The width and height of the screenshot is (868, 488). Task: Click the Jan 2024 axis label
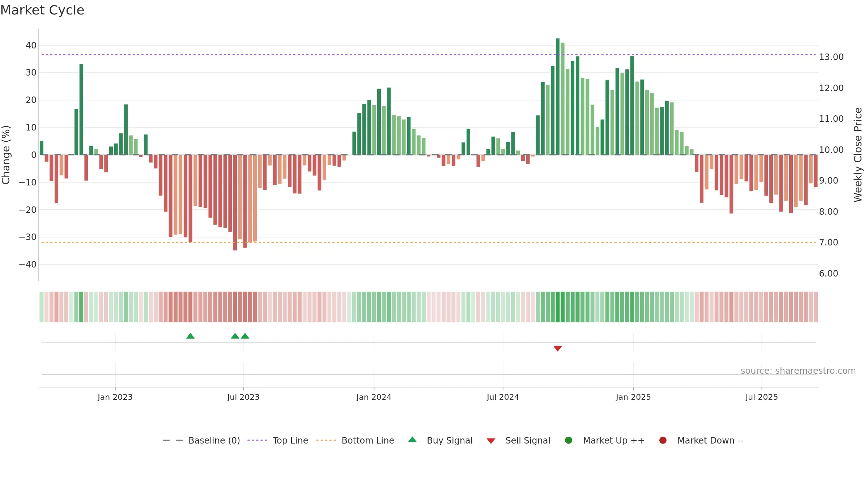pyautogui.click(x=374, y=397)
